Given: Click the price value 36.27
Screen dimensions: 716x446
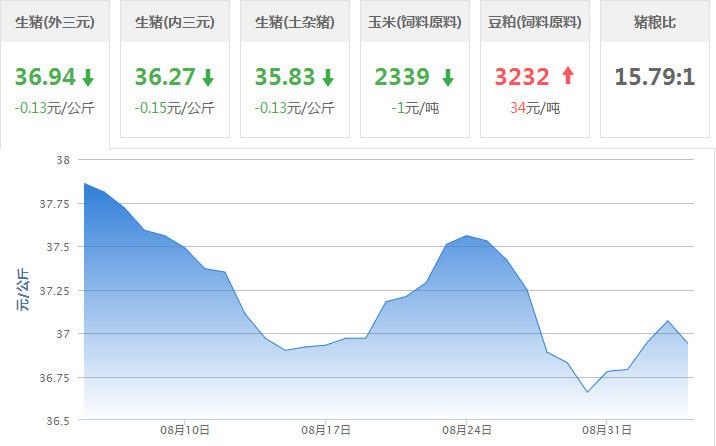Looking at the screenshot, I should [165, 77].
